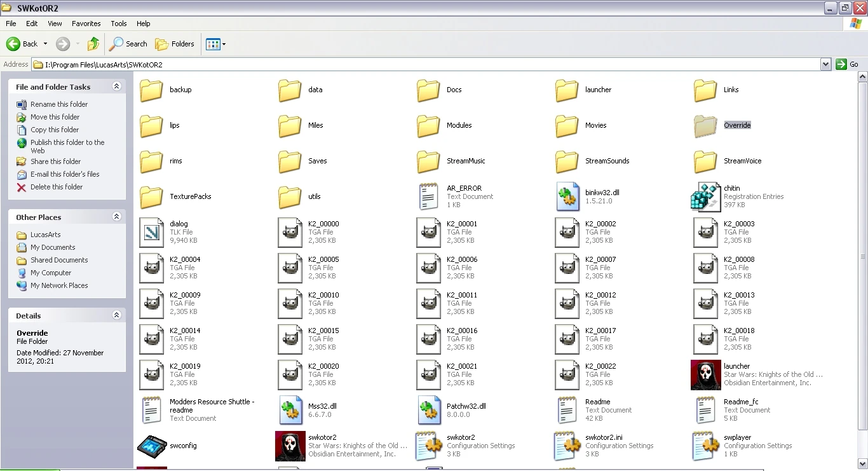Click the vertical scrollbar up arrow
Viewport: 868px width, 471px height.
pyautogui.click(x=862, y=77)
